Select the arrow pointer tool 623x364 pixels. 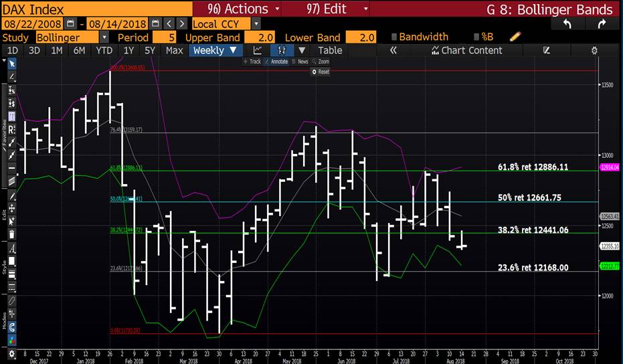click(x=12, y=64)
